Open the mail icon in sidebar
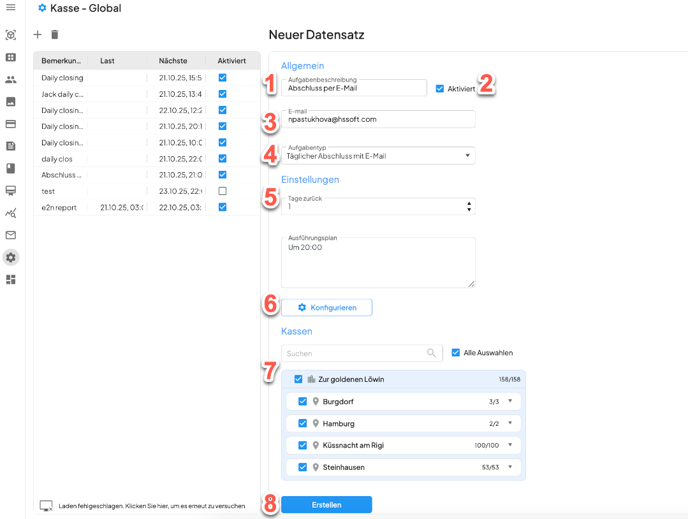 11,235
